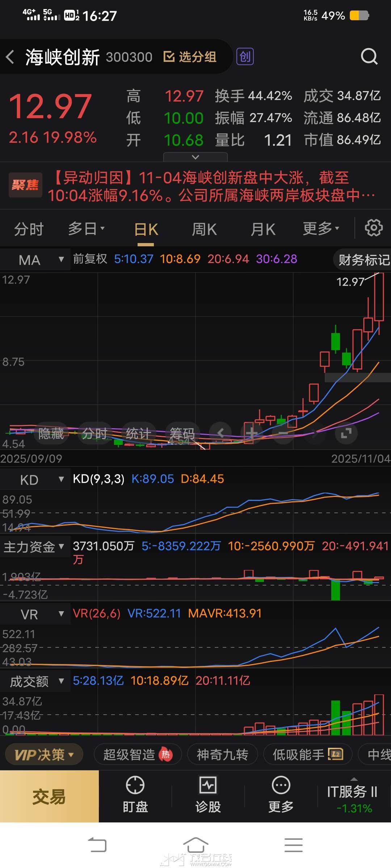
Task: Toggle 隐藏 to hide chart overlay
Action: 51,433
